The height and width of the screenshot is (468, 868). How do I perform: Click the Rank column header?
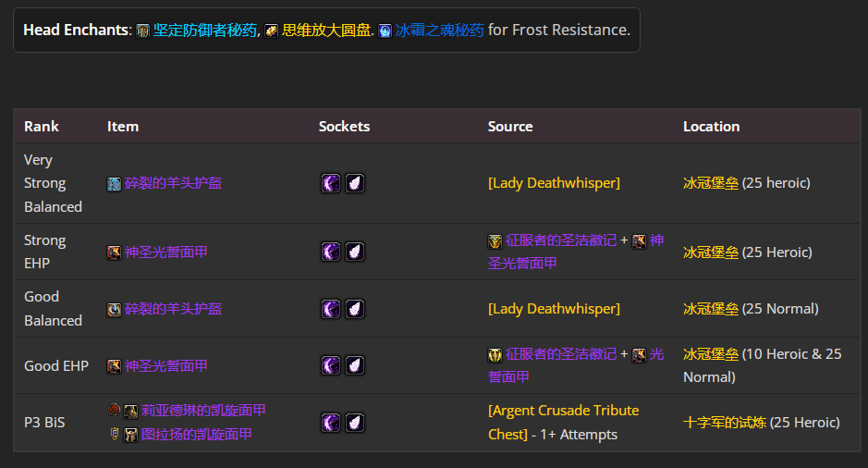(x=42, y=126)
